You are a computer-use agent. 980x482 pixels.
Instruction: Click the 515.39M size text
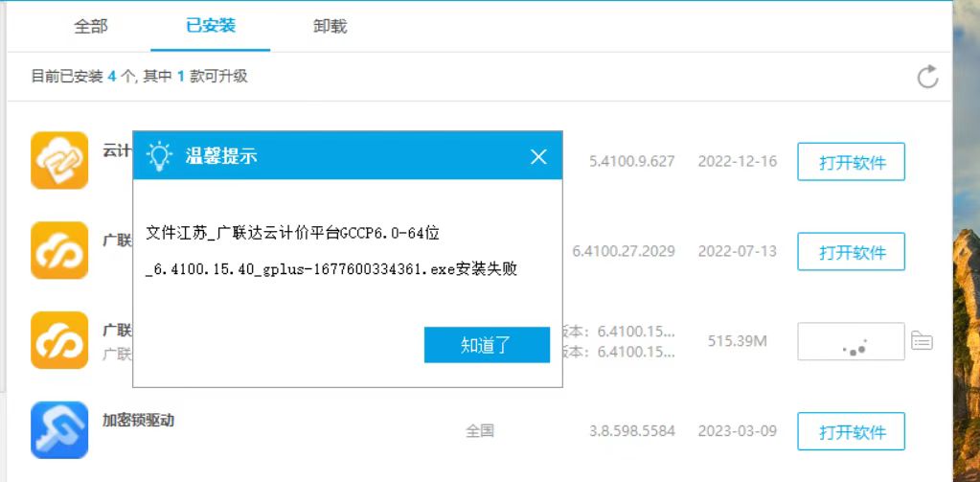point(738,341)
